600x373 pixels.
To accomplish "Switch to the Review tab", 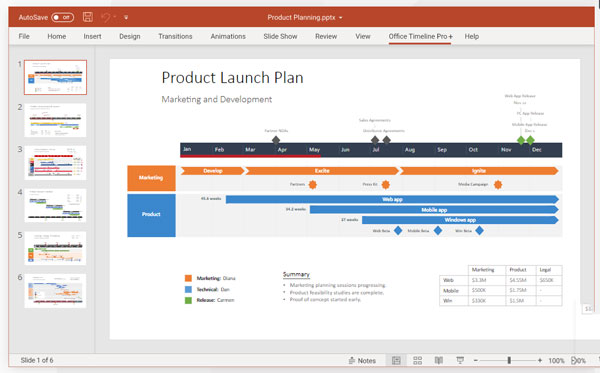I will (x=326, y=36).
